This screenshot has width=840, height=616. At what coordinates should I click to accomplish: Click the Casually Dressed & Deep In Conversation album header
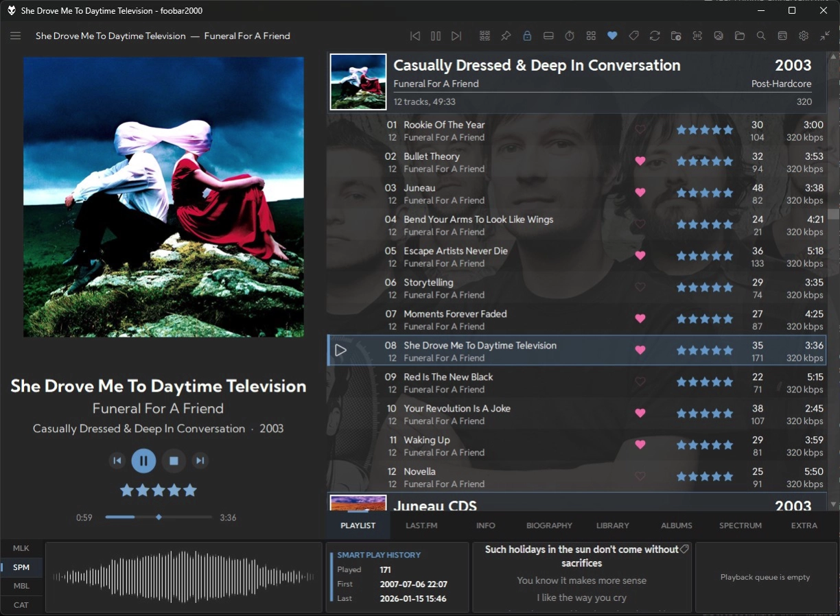click(x=576, y=82)
